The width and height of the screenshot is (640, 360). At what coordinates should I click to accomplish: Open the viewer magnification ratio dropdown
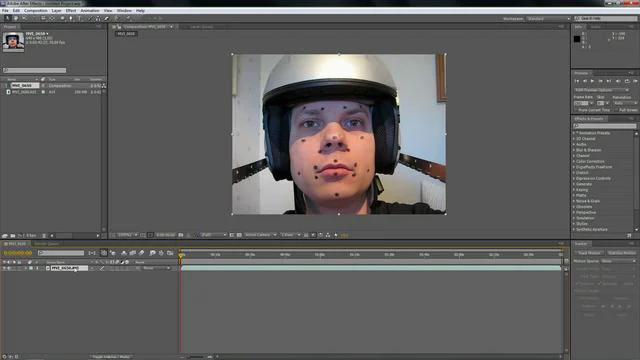[x=127, y=235]
